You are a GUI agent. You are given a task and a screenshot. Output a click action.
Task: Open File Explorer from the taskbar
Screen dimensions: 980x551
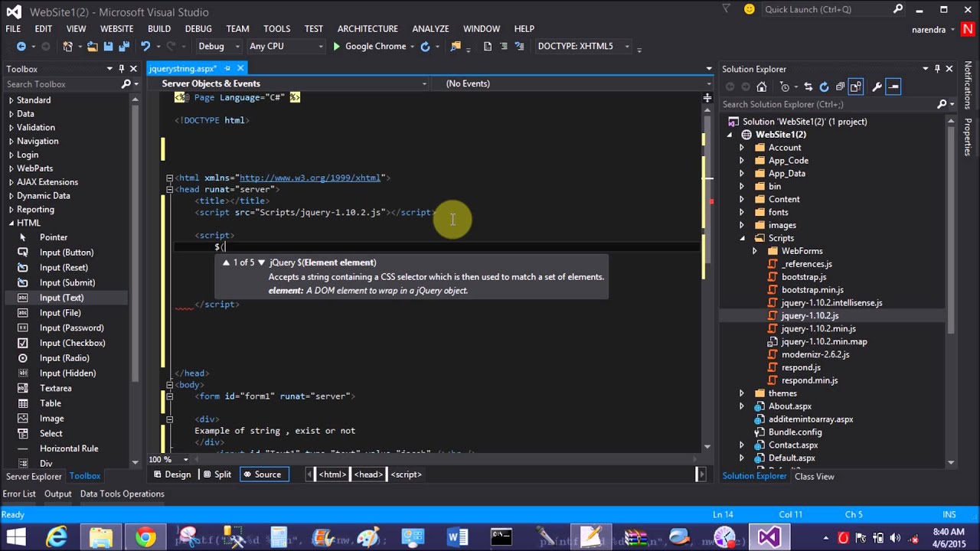[x=101, y=537]
